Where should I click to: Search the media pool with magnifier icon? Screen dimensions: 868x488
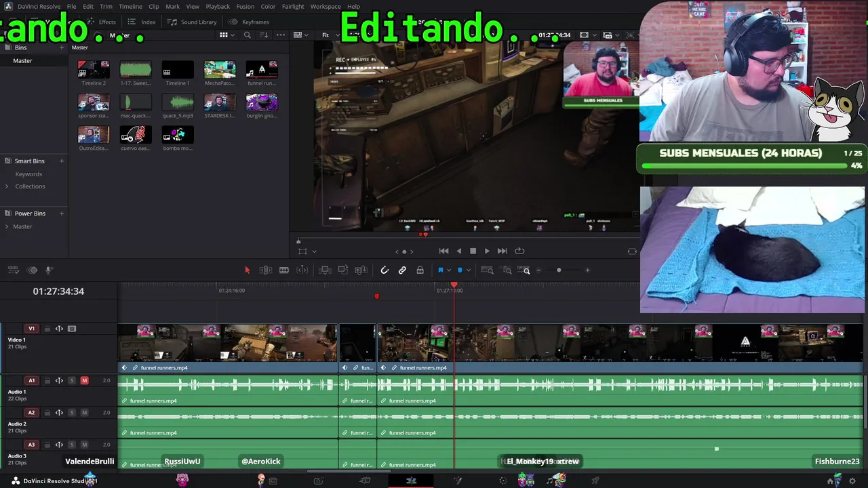click(x=248, y=35)
